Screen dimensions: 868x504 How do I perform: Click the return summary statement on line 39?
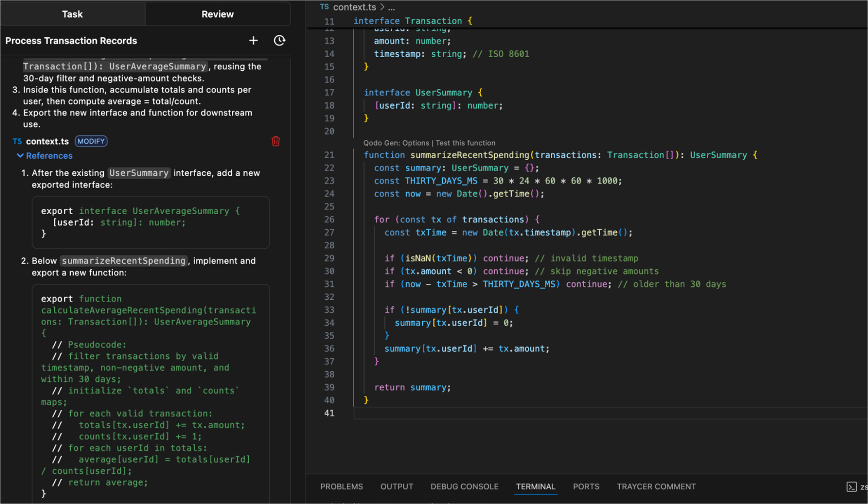tap(412, 387)
